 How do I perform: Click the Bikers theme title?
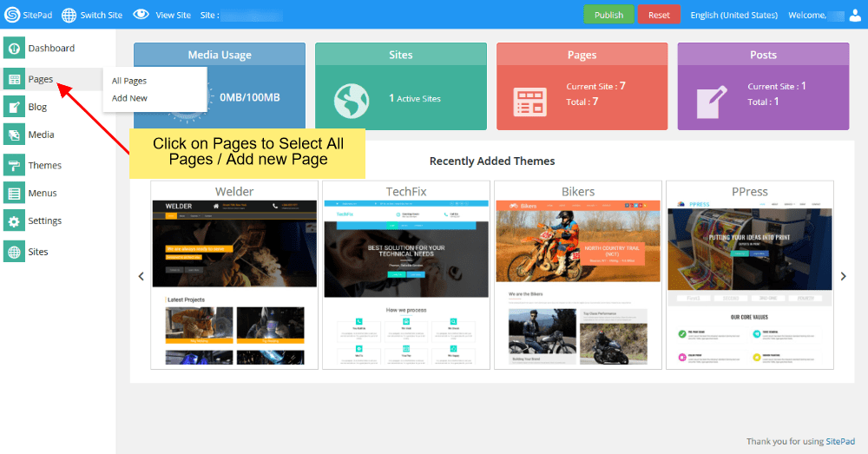click(x=578, y=192)
